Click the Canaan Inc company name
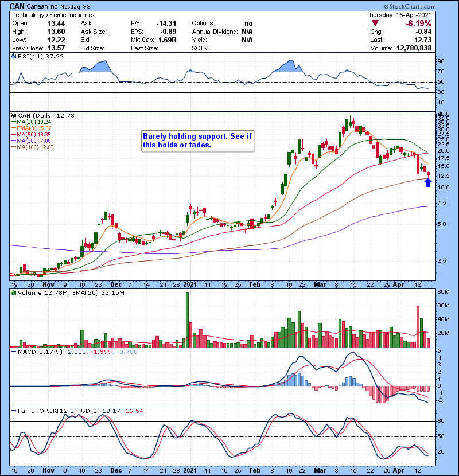Viewport: 459px width, 476px height. (42, 7)
